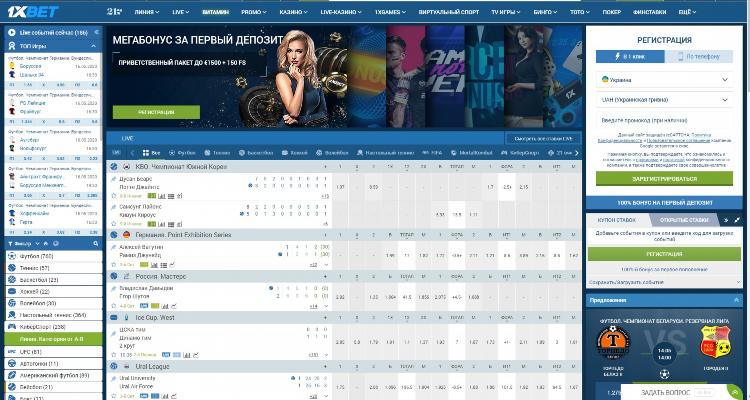Image resolution: width=750 pixels, height=400 pixels.
Task: Click the Американский футбол (93) sport row
Action: 53,376
